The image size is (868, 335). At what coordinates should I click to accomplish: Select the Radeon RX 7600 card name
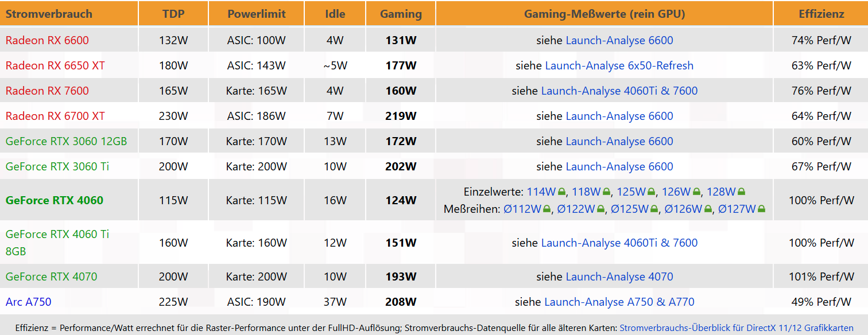(x=47, y=91)
